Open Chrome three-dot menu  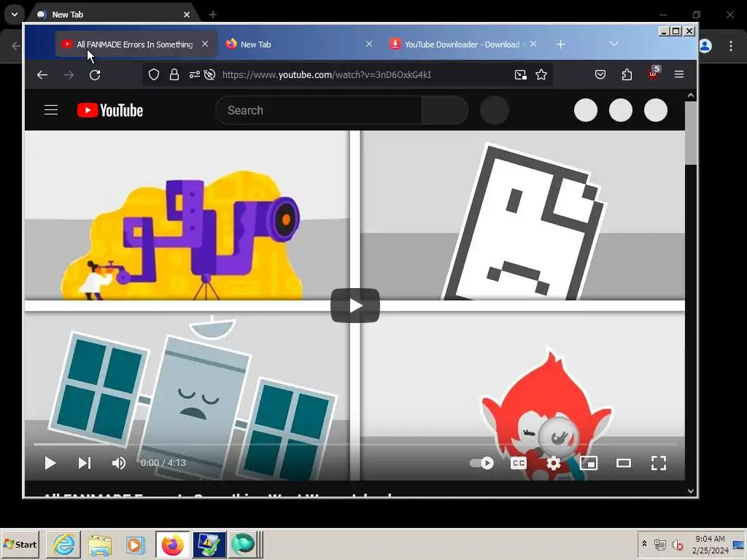(731, 46)
